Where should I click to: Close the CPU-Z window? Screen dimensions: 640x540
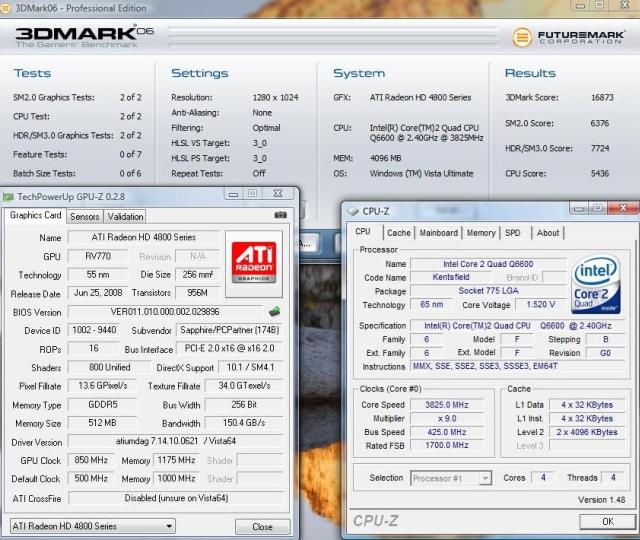point(623,208)
